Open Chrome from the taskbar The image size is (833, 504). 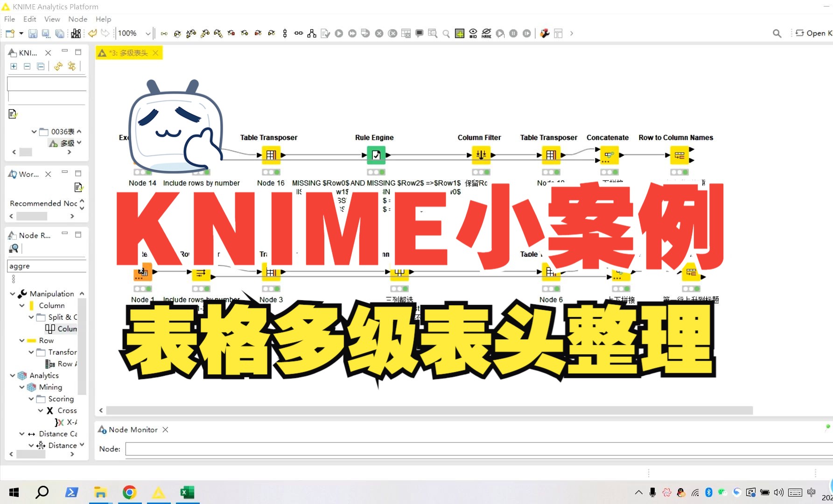129,492
